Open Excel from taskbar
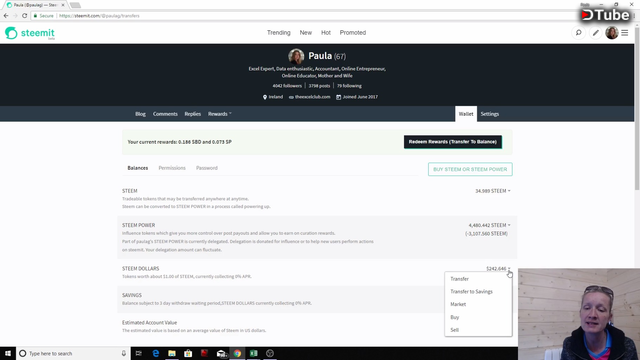 click(x=253, y=353)
